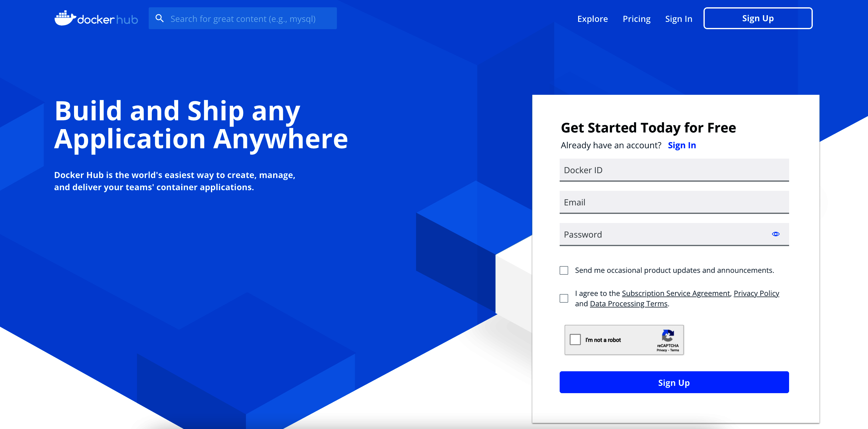This screenshot has height=429, width=868.
Task: Toggle the product updates announcements checkbox
Action: coord(565,270)
